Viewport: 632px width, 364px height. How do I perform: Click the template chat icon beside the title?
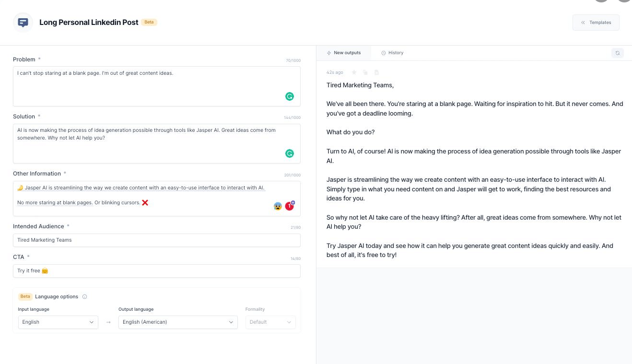(23, 23)
